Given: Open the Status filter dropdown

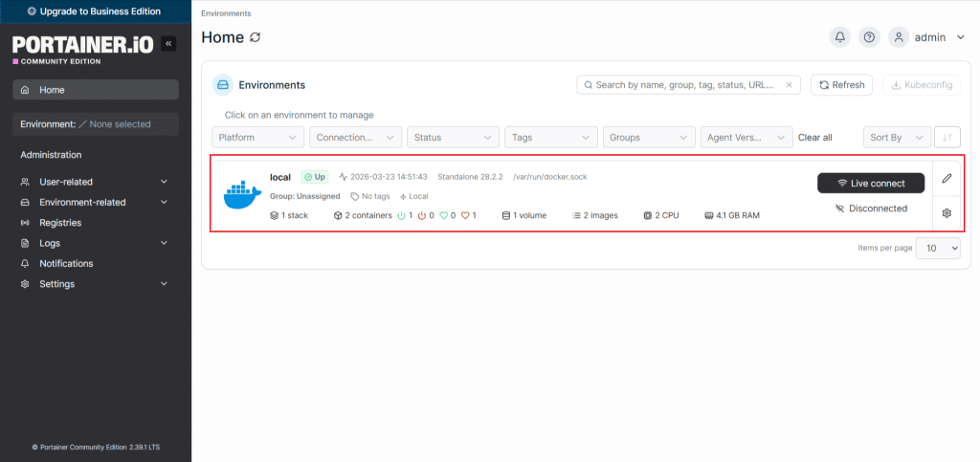Looking at the screenshot, I should pos(453,138).
